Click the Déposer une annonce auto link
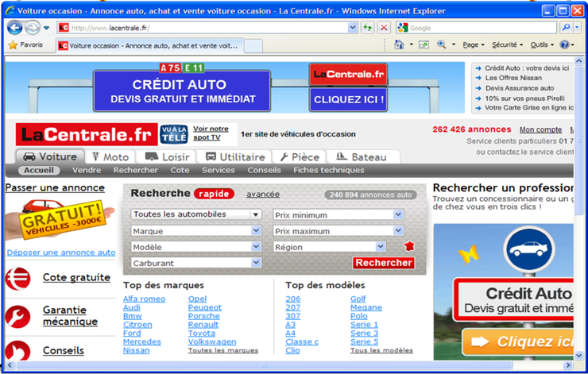 pyautogui.click(x=61, y=253)
